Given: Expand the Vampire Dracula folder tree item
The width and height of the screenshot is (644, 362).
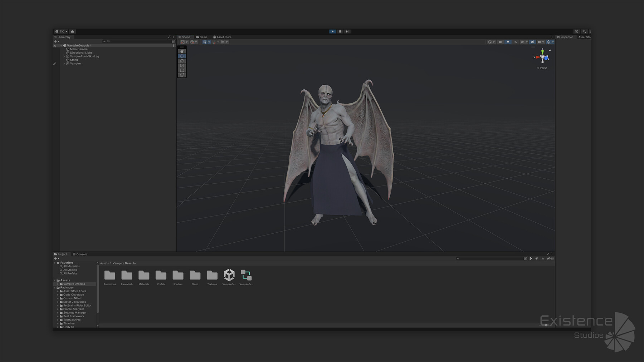Looking at the screenshot, I should 58,284.
